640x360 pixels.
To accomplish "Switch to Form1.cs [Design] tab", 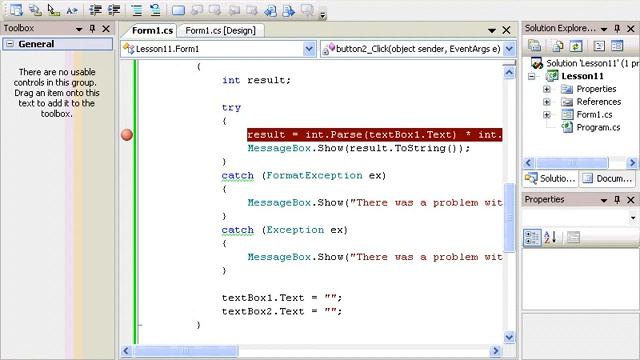I will coord(220,31).
